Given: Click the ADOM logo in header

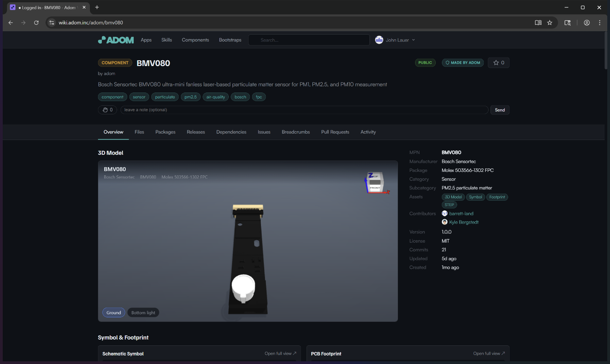Looking at the screenshot, I should (115, 40).
